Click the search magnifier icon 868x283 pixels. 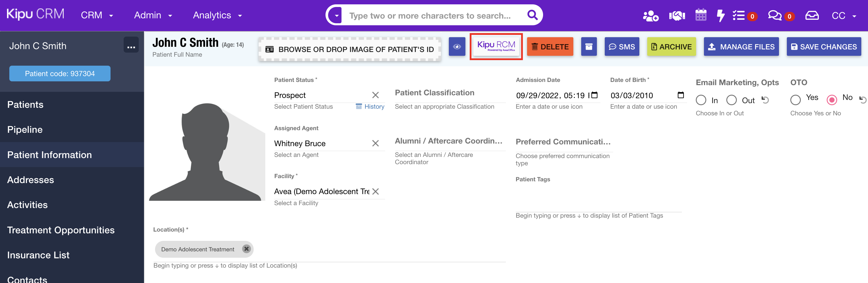point(532,15)
